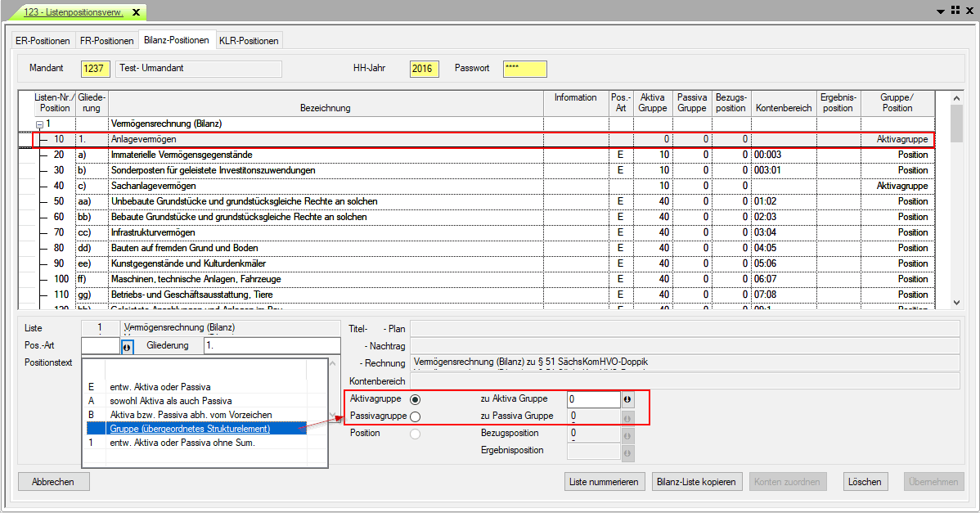Click lookup icon beside Ergebnisposition field
Screen dimensions: 980x513
(627, 452)
